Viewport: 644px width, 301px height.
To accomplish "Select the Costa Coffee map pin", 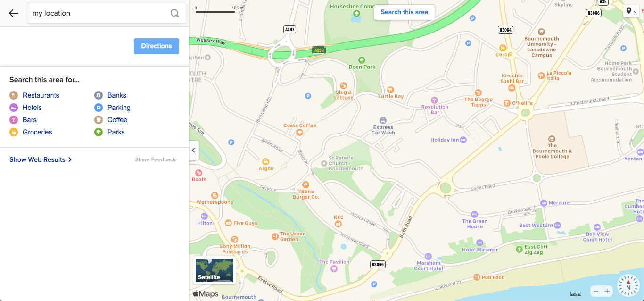I will (x=299, y=132).
